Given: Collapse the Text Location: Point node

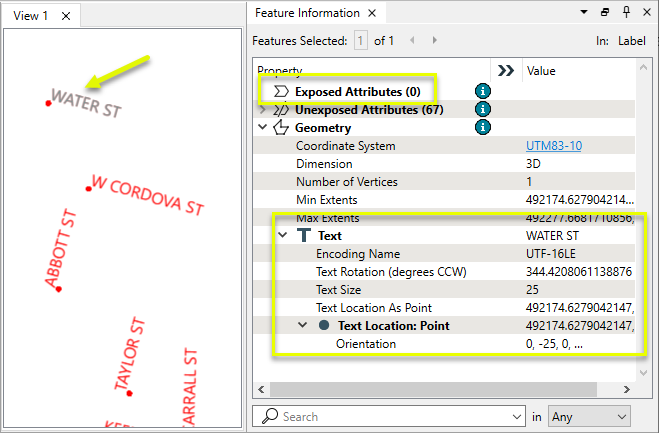Looking at the screenshot, I should tap(303, 326).
